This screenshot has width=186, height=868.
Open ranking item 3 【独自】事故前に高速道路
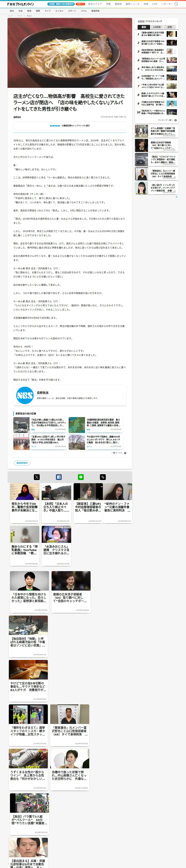click(x=157, y=51)
